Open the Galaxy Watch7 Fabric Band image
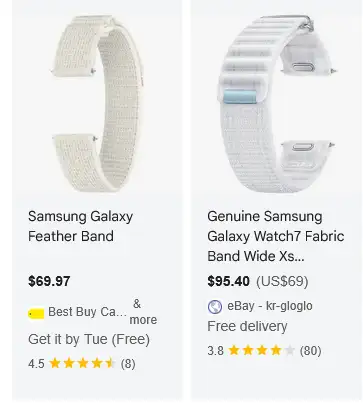363x407 pixels. pos(277,103)
